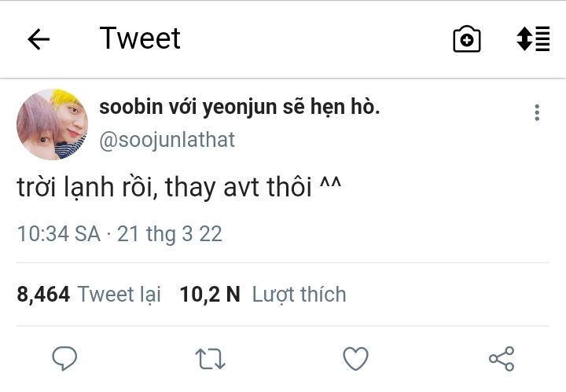Click the "21 thg 3 22" date
Viewport: 566px width, 392px height.
click(x=170, y=233)
